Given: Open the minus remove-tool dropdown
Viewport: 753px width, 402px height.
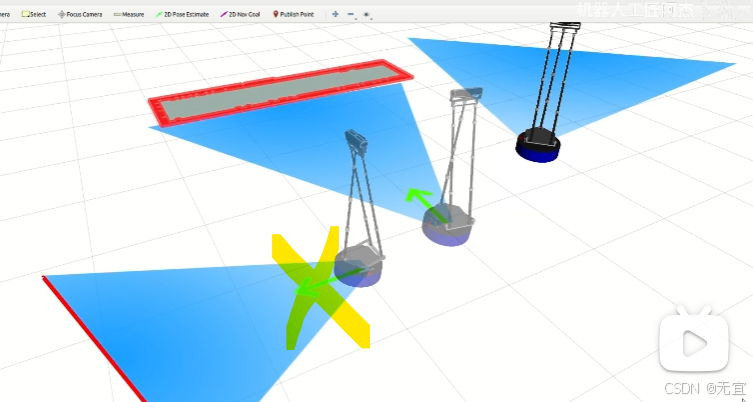Looking at the screenshot, I should (x=351, y=15).
